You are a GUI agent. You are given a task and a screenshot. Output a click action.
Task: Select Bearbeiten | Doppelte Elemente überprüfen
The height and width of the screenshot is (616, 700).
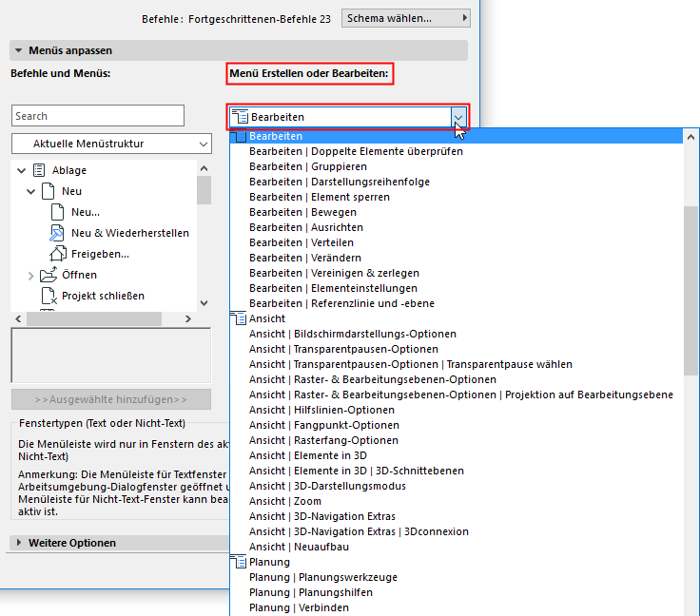click(356, 151)
